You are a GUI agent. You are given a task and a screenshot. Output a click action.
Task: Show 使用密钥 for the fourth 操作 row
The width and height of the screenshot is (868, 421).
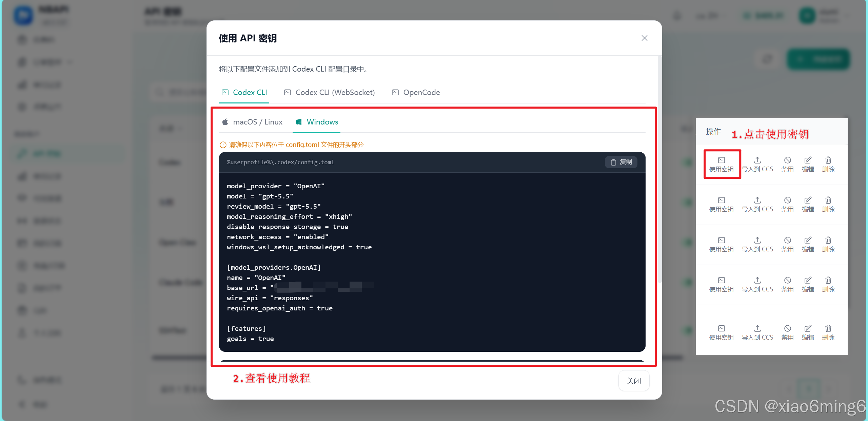[721, 285]
